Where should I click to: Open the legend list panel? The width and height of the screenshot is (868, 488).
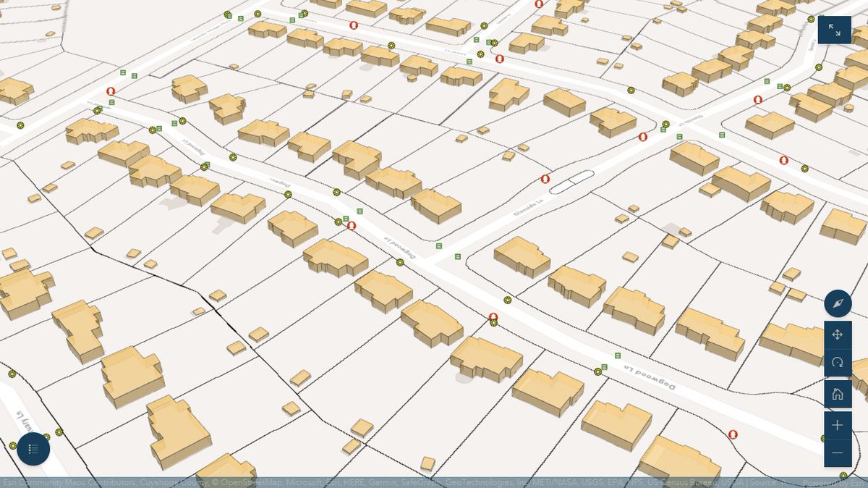coord(33,449)
